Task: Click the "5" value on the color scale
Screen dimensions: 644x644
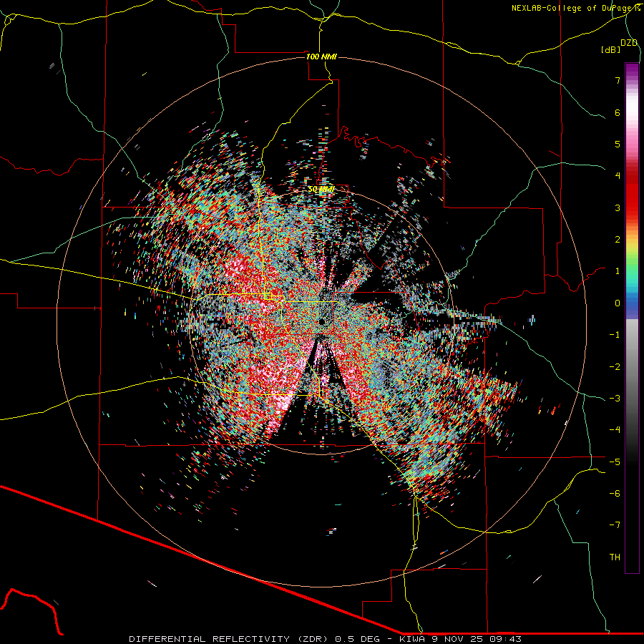Action: point(618,144)
